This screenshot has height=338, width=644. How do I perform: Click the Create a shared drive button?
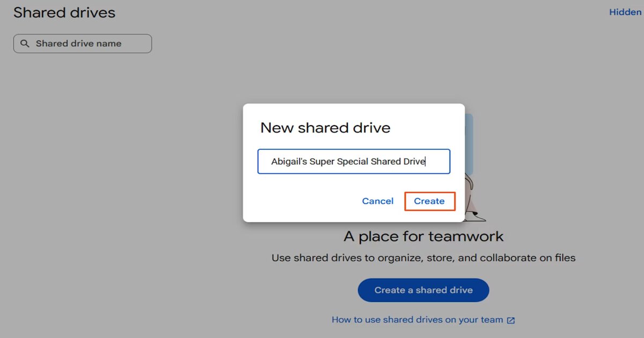coord(423,290)
